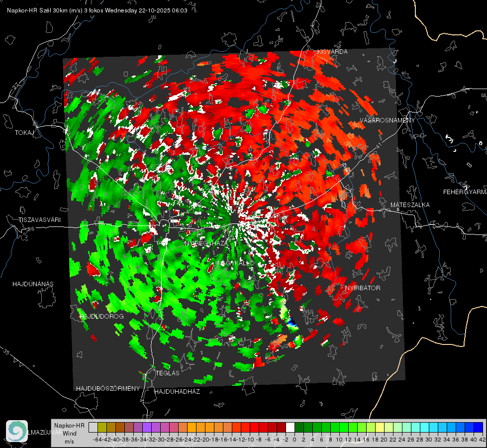Click the HAJDÚBÖSZÖRMÉNY label
This screenshot has height=448, width=487.
108,389
